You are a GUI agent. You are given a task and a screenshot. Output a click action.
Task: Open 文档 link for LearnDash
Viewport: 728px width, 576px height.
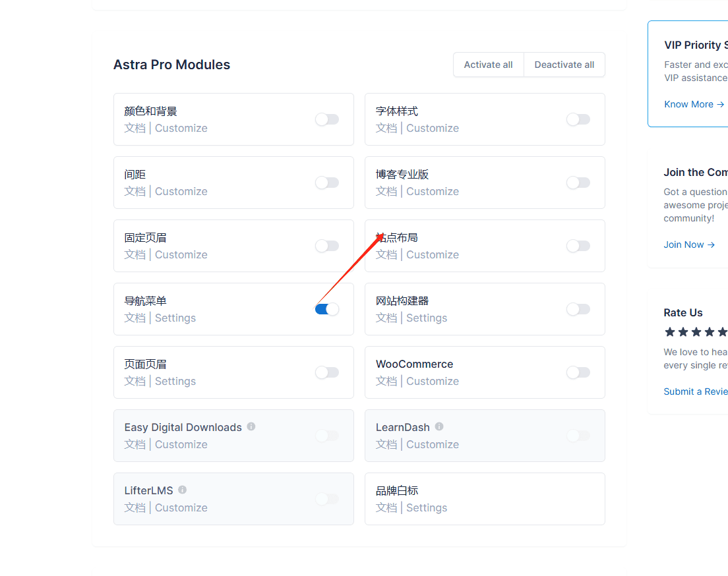coord(386,444)
